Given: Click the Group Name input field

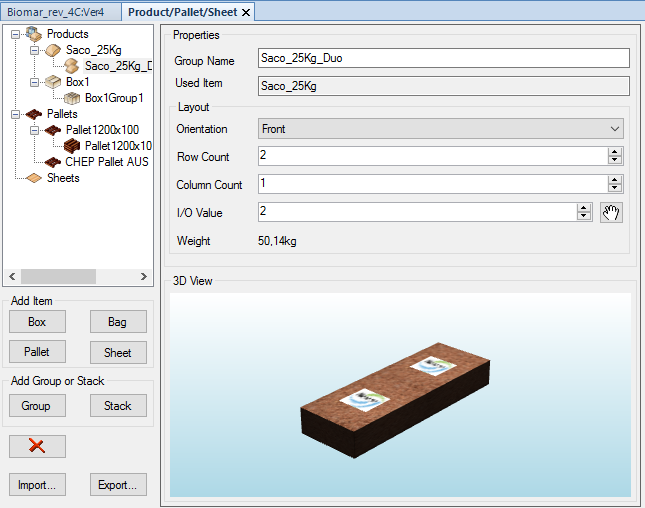Looking at the screenshot, I should [443, 58].
